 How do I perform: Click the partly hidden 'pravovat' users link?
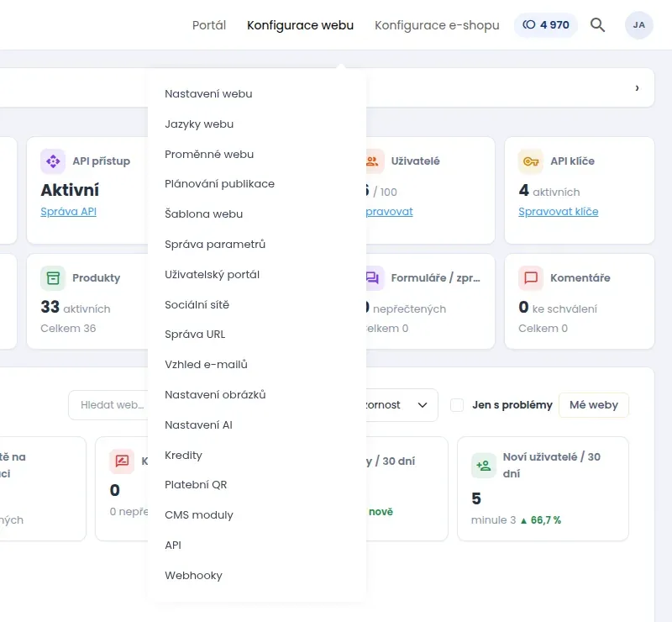pyautogui.click(x=390, y=212)
